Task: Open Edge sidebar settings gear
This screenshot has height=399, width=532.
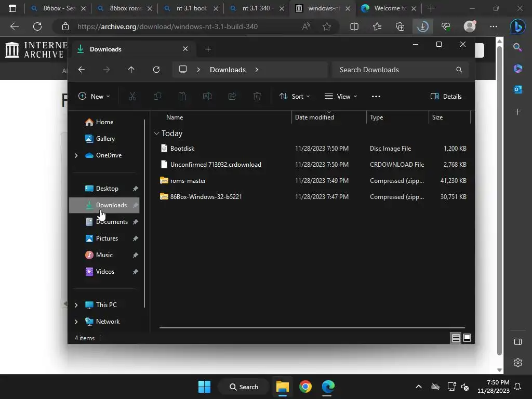Action: (x=518, y=363)
